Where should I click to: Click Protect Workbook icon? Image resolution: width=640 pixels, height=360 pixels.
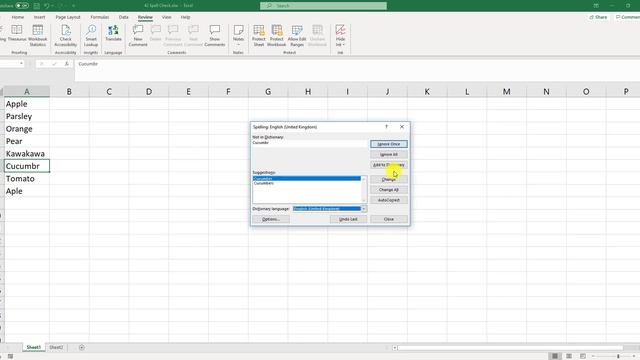point(277,30)
